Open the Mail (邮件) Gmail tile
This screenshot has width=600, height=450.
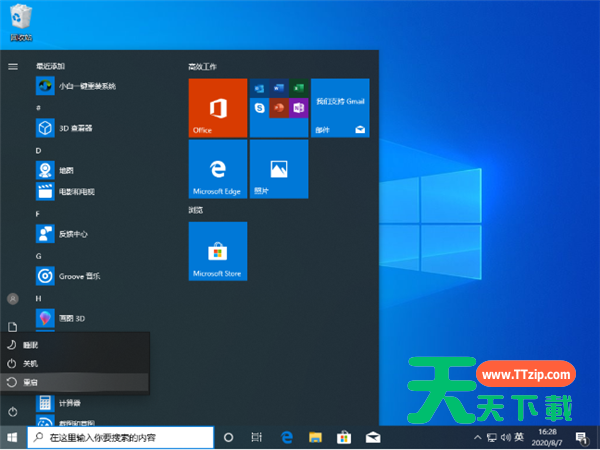click(339, 107)
